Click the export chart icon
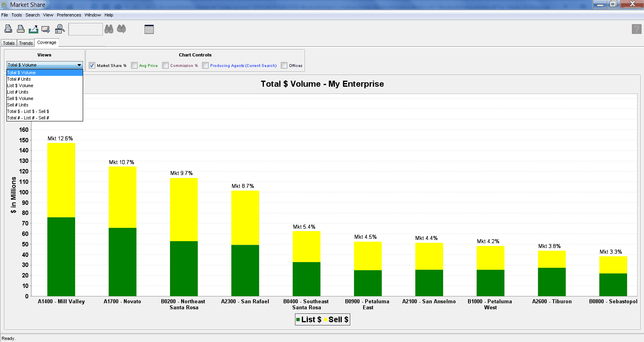The width and height of the screenshot is (644, 342). (33, 29)
